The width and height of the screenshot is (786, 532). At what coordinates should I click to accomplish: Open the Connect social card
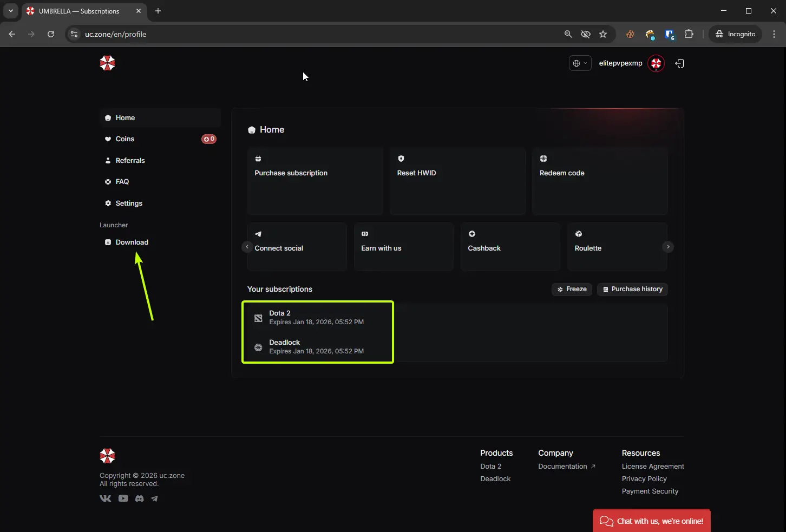click(297, 247)
